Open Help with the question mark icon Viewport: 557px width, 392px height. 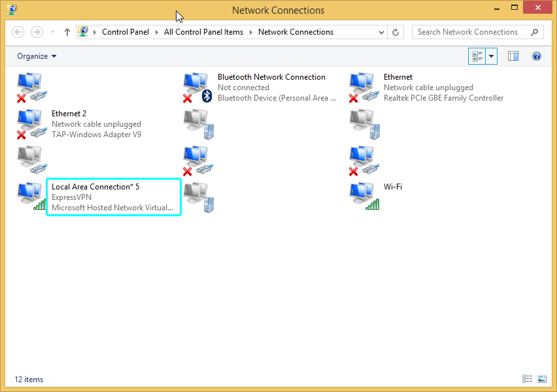pyautogui.click(x=536, y=56)
